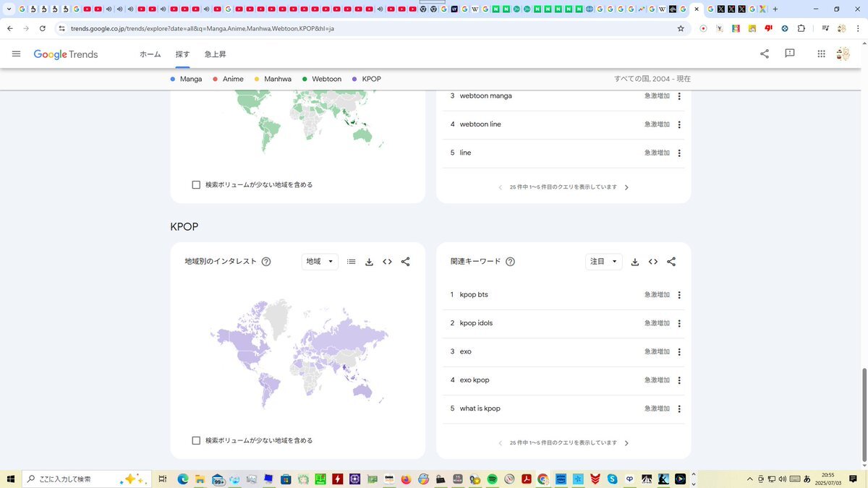Open the 地域 dropdown in KPOP map card

(x=320, y=262)
